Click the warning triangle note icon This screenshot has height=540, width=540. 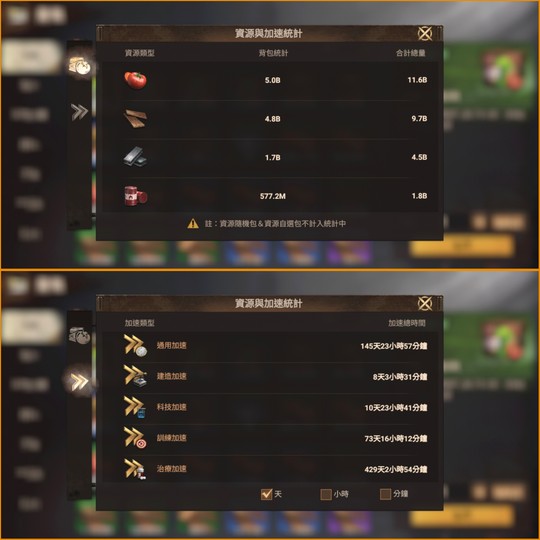coord(193,224)
